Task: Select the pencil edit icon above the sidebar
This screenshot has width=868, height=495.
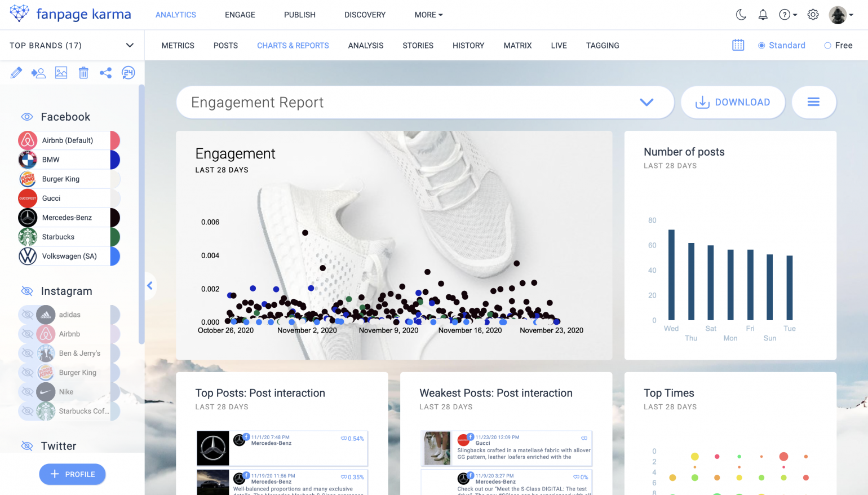Action: tap(16, 73)
